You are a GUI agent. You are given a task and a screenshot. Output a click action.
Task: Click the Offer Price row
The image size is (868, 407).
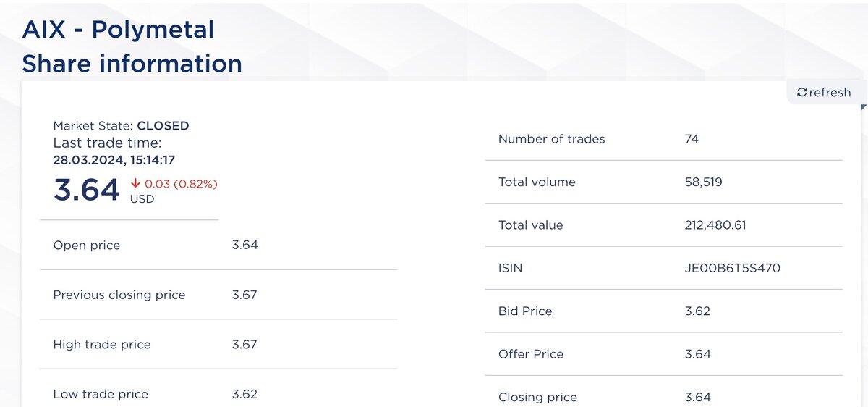point(663,354)
